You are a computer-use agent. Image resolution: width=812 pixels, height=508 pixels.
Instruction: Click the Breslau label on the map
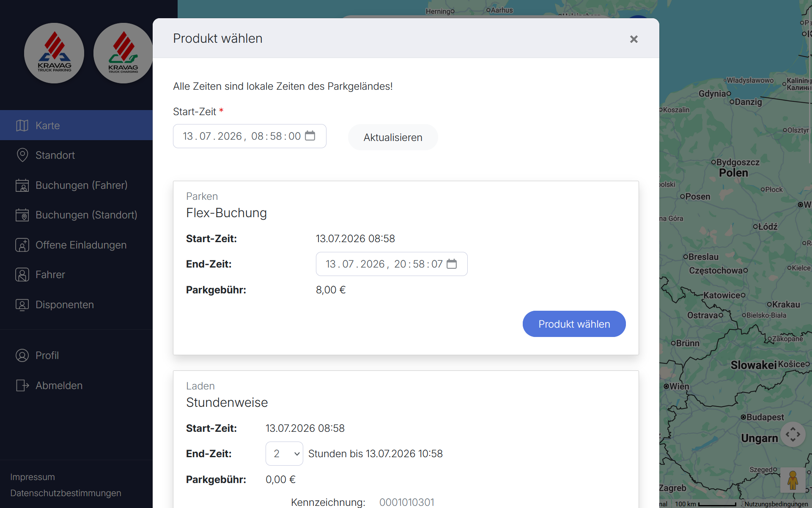coord(703,257)
